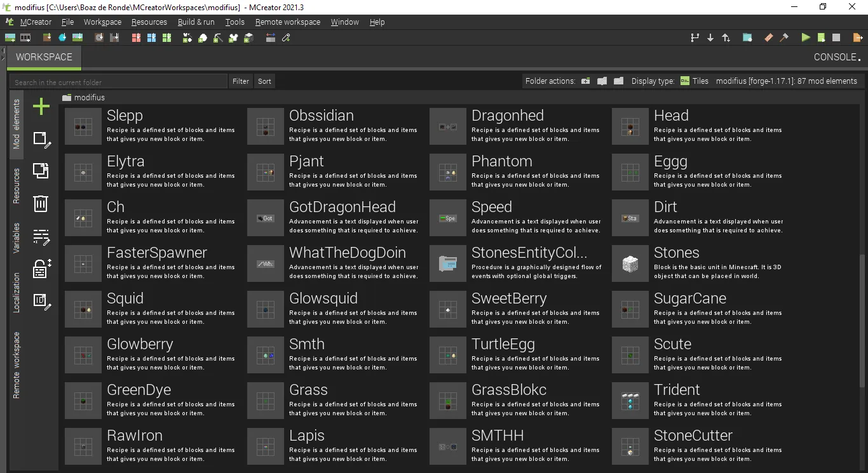Click the import sound disc toolbar icon

(x=99, y=38)
